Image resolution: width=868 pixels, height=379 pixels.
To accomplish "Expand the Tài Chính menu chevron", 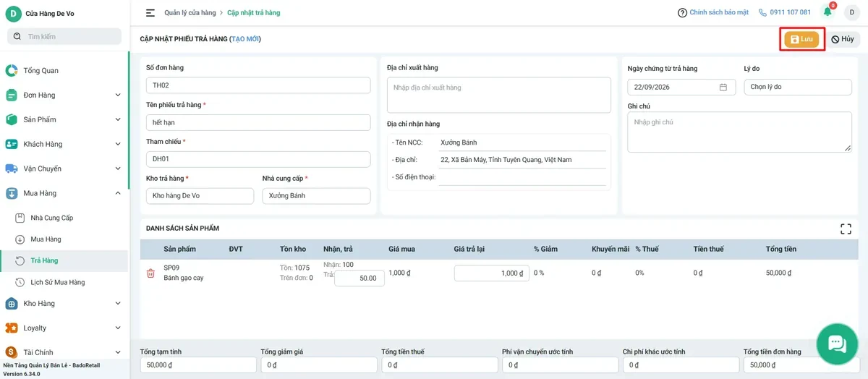I will (x=118, y=352).
